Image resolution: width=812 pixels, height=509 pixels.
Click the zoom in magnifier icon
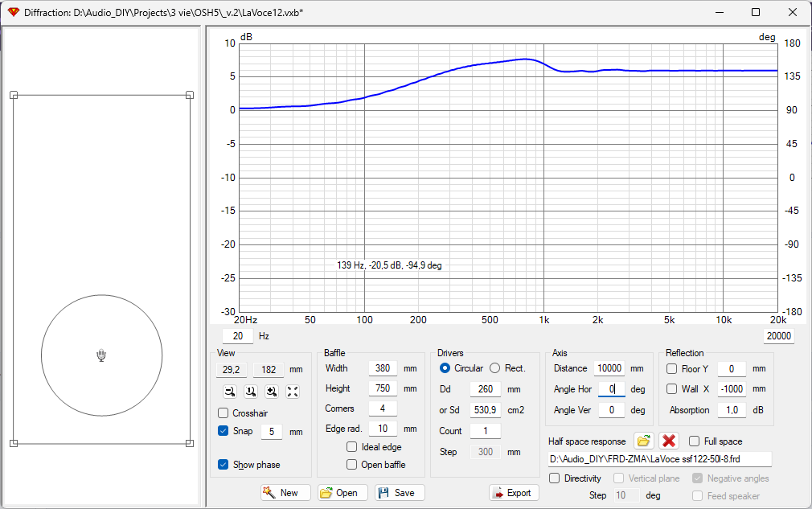coord(272,392)
